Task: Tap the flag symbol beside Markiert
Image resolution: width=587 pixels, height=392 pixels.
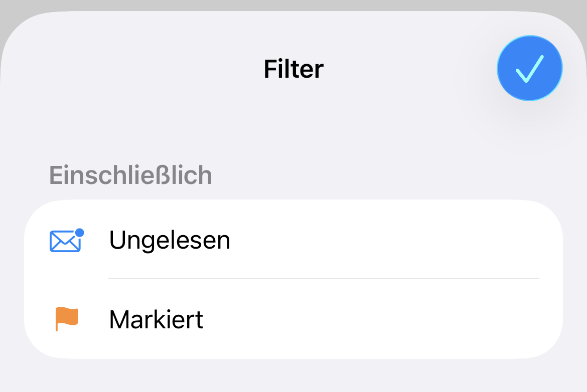Action: point(67,319)
